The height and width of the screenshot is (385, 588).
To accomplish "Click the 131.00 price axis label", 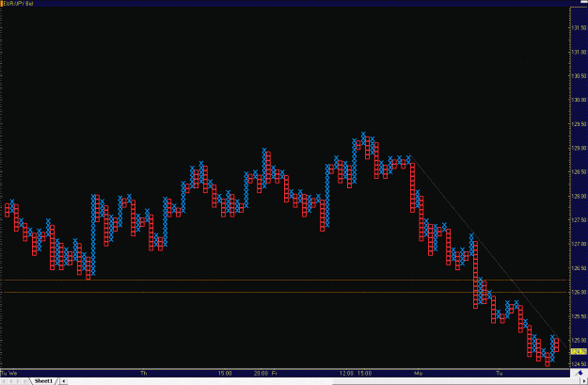I will 580,52.
